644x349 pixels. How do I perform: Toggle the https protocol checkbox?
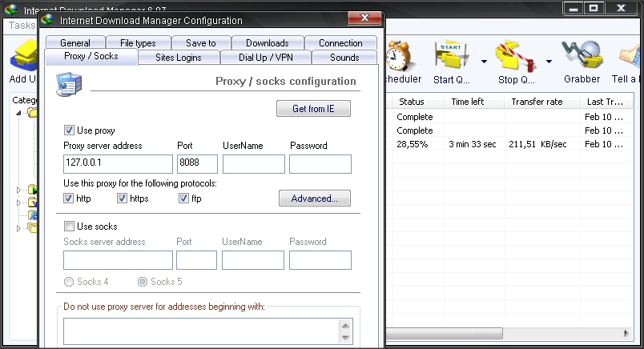[122, 199]
